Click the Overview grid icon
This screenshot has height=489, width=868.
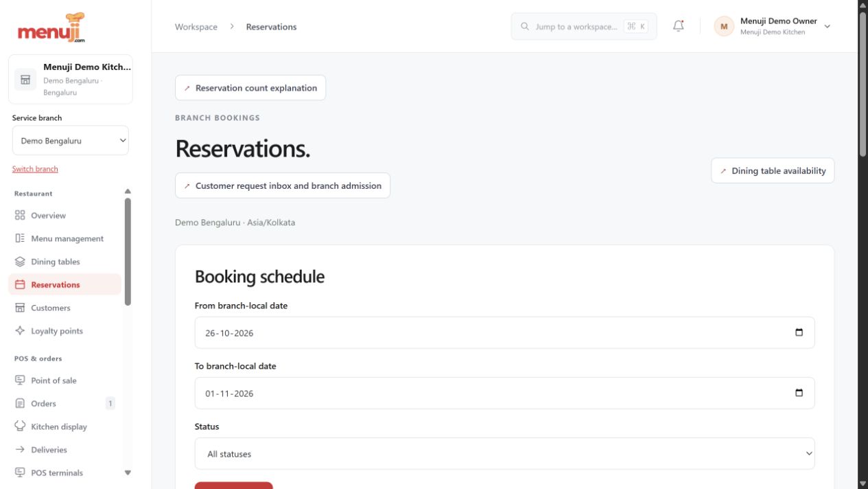click(20, 216)
